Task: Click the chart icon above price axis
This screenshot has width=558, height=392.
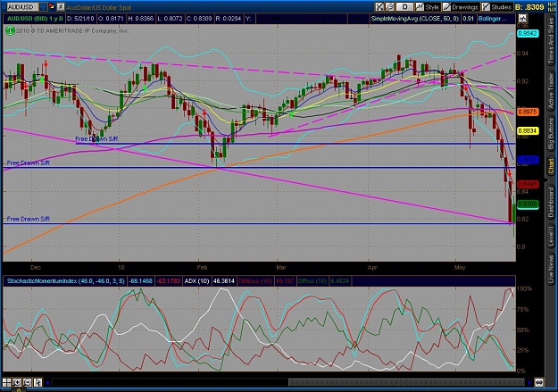Action: [x=522, y=18]
